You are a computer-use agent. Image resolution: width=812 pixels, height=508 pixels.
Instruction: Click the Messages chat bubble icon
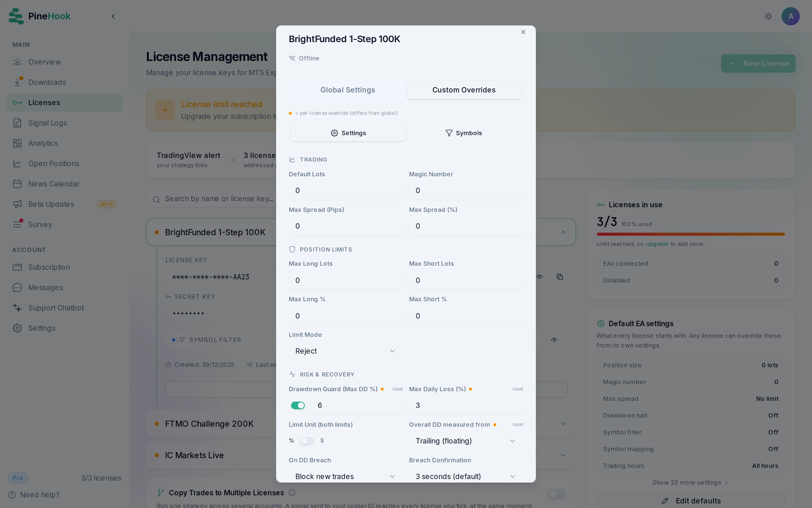17,288
